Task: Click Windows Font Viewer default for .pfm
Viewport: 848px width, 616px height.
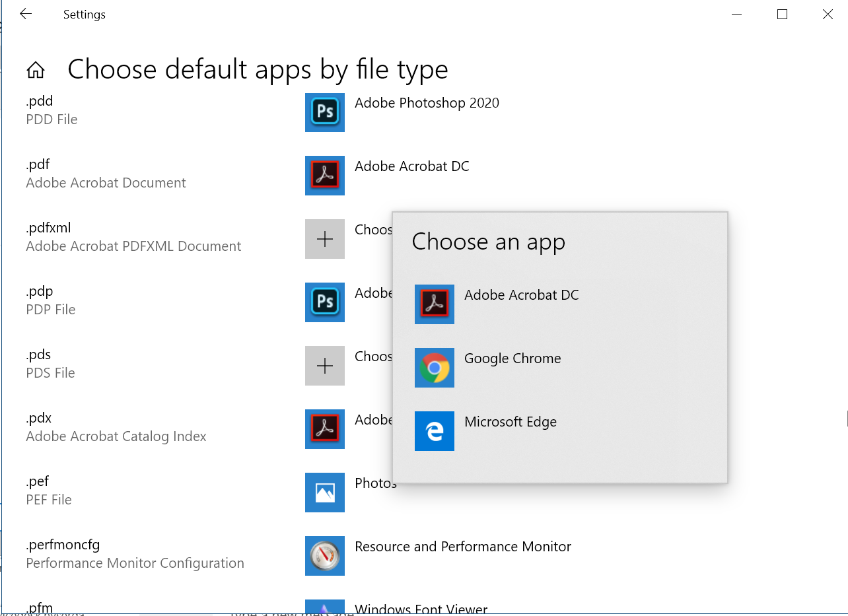Action: (x=421, y=609)
